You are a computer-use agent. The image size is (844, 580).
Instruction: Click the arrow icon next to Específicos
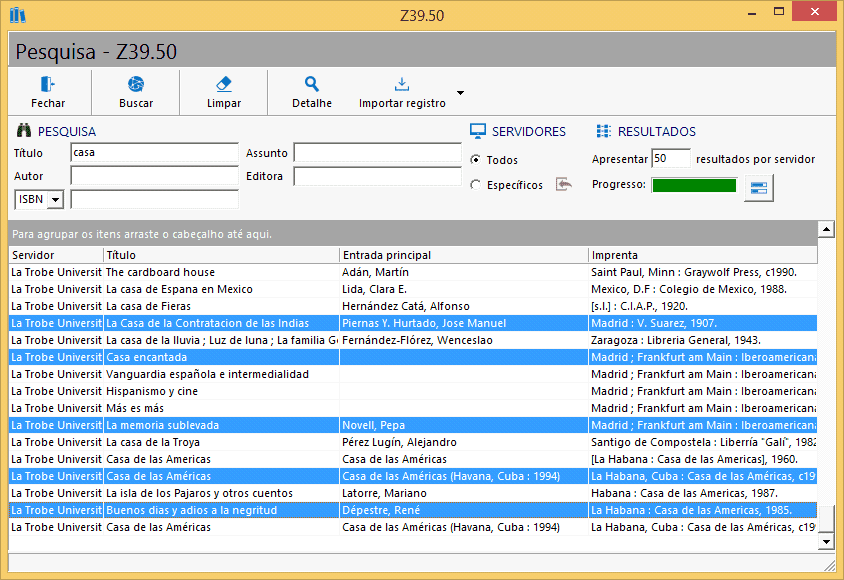(564, 185)
